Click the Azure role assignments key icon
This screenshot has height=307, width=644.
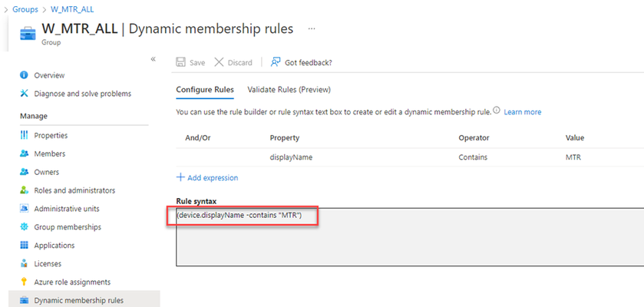(25, 282)
